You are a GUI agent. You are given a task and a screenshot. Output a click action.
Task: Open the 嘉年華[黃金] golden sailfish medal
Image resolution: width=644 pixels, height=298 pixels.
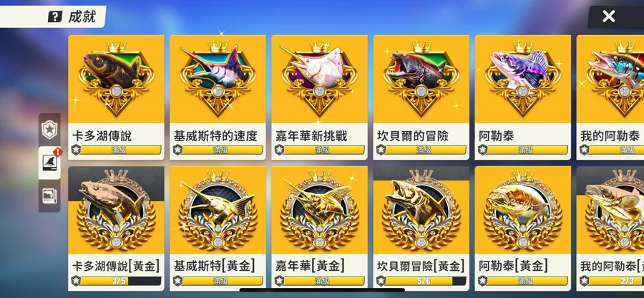click(319, 211)
